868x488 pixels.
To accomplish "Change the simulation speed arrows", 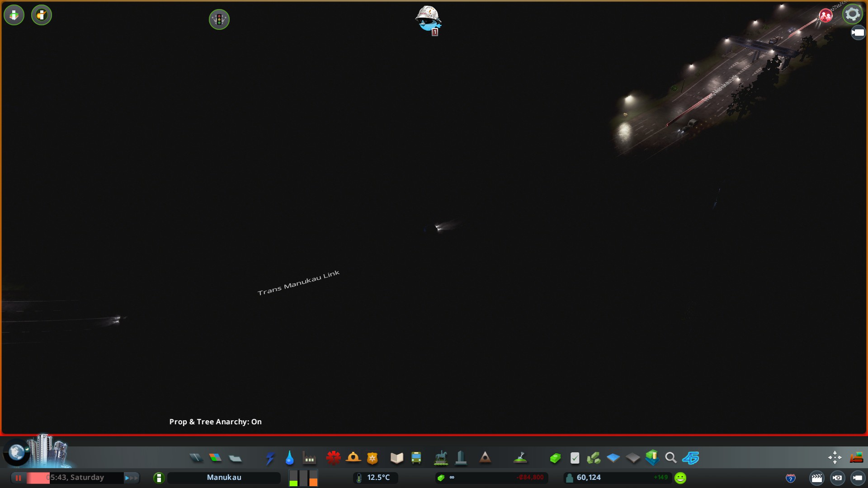I will pyautogui.click(x=131, y=478).
